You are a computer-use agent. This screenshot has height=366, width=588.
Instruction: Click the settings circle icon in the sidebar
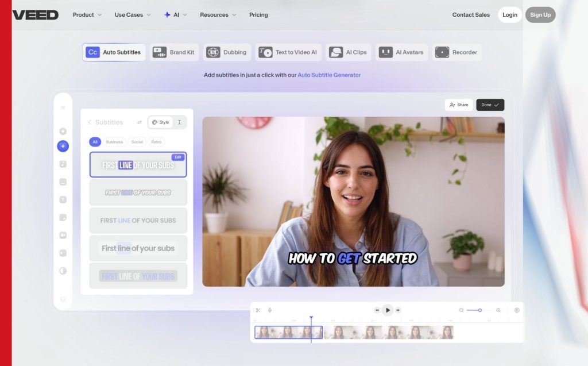pos(63,132)
